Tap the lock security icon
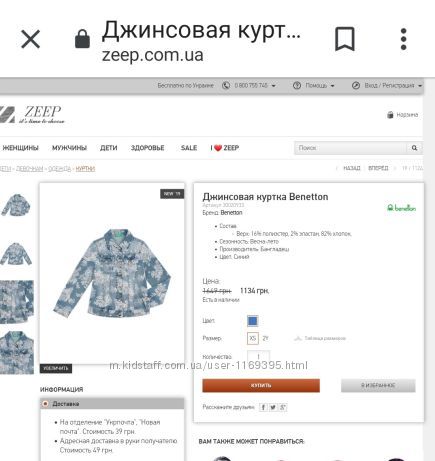This screenshot has width=435, height=461. (x=82, y=39)
